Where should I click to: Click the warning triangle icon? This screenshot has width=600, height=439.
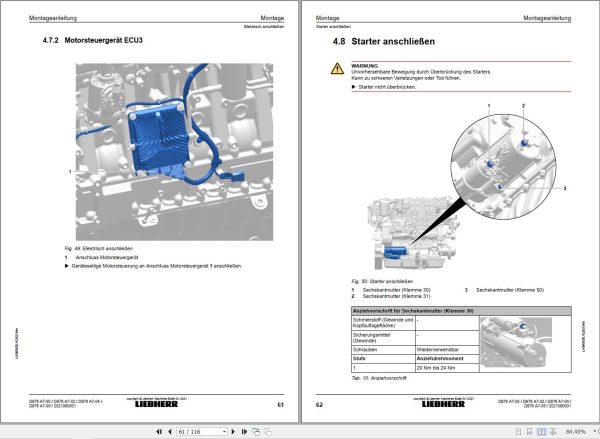pyautogui.click(x=337, y=69)
